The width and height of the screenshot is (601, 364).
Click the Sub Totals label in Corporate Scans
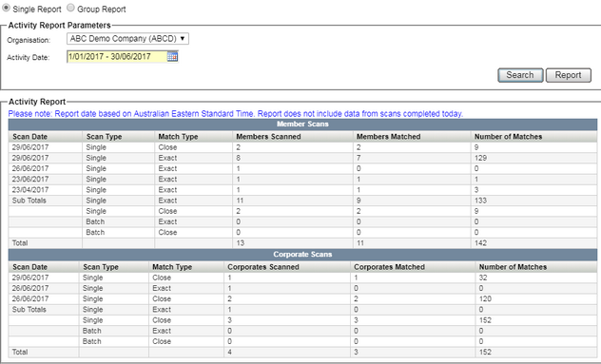point(29,310)
